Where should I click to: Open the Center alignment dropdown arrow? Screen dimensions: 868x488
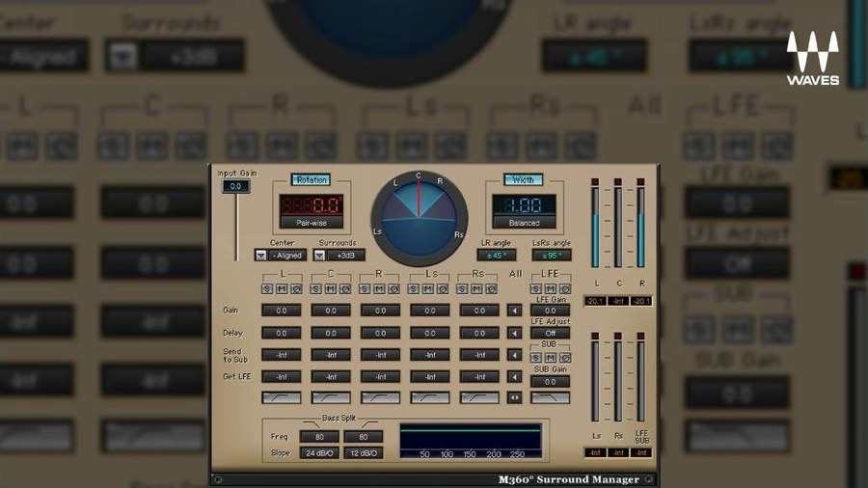(x=260, y=256)
